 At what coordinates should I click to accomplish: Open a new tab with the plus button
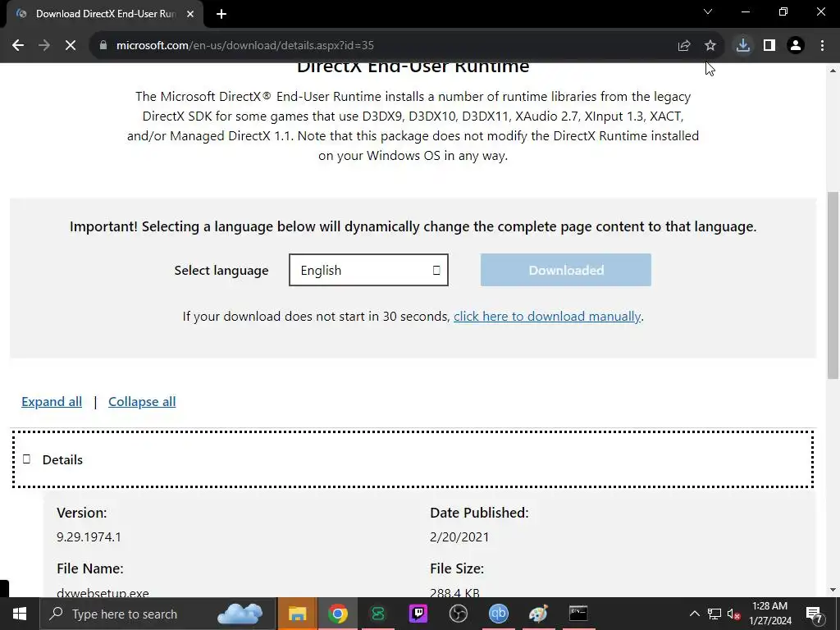221,14
